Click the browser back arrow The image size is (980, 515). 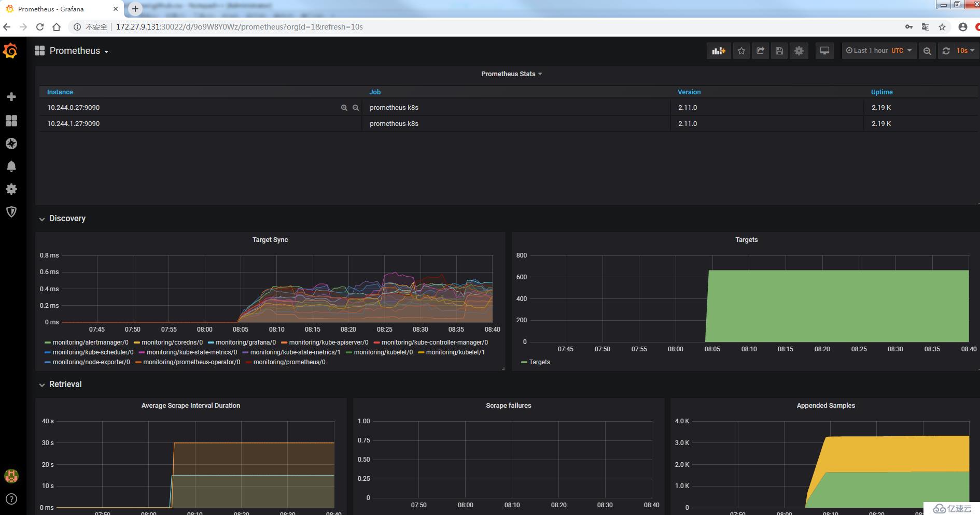(7, 27)
